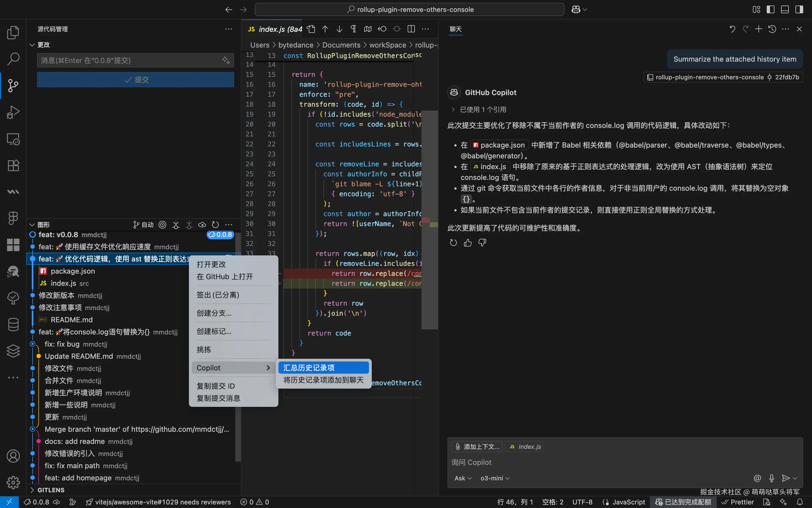The height and width of the screenshot is (508, 812).
Task: Refresh the source control graph
Action: coord(215,225)
